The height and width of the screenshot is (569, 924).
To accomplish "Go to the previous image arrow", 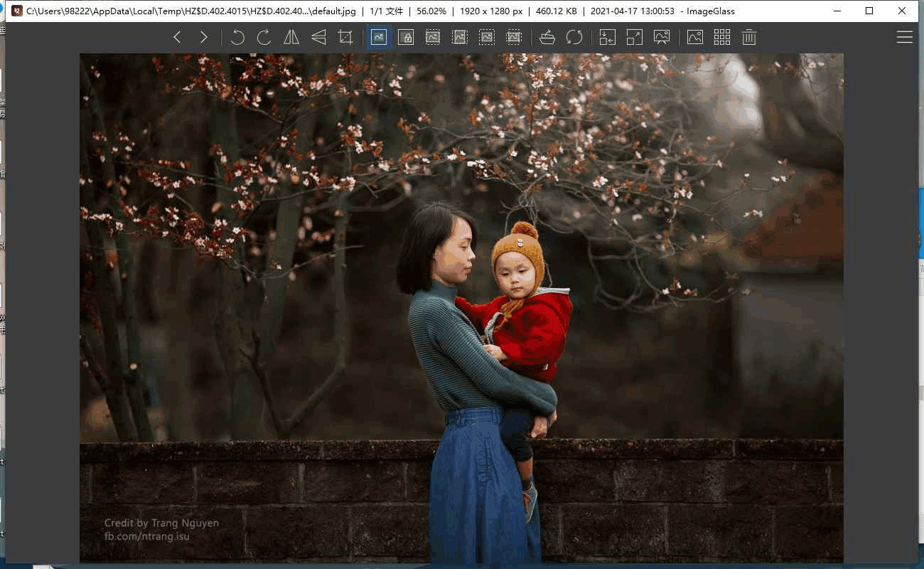I will pos(177,37).
